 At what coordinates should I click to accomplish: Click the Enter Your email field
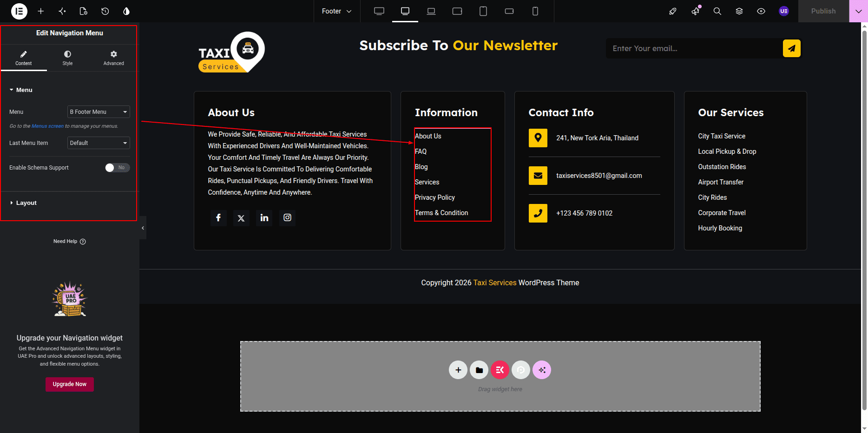(695, 48)
